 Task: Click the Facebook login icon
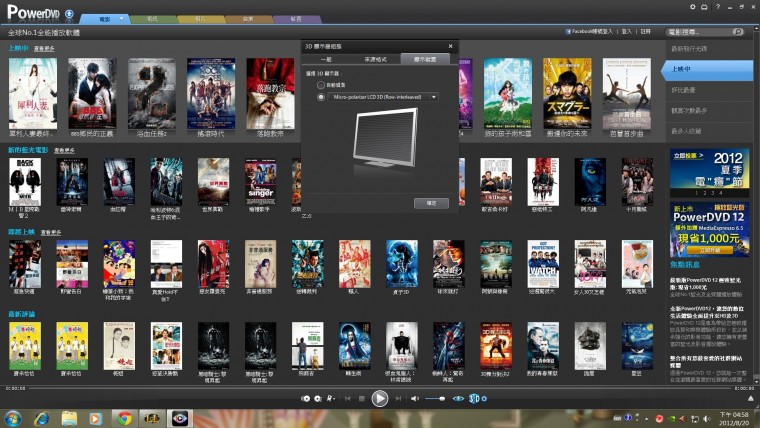(568, 32)
